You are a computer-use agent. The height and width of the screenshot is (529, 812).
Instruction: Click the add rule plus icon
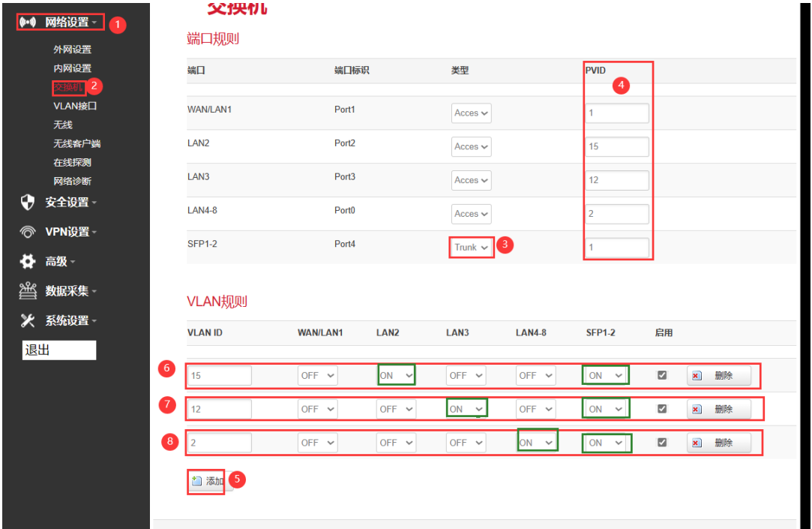[197, 481]
